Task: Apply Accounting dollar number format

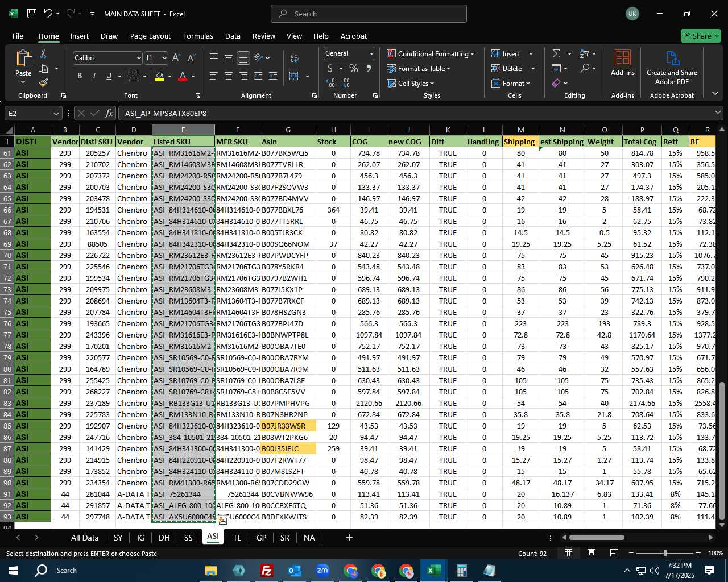Action: pyautogui.click(x=330, y=68)
